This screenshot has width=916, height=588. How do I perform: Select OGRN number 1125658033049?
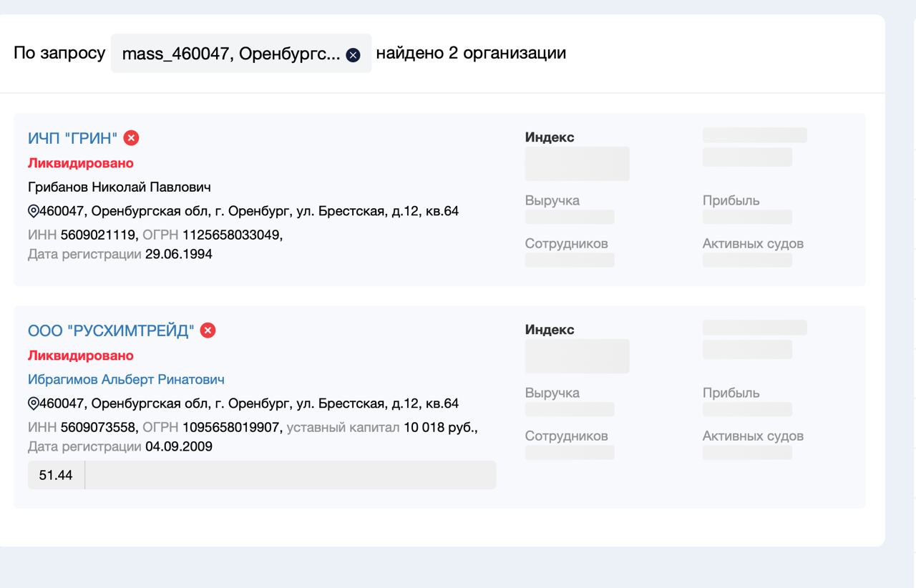point(232,235)
